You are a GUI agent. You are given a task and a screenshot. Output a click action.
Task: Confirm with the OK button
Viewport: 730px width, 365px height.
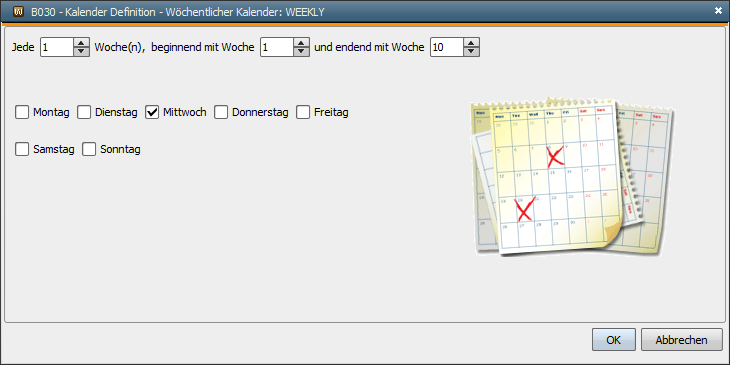[614, 340]
